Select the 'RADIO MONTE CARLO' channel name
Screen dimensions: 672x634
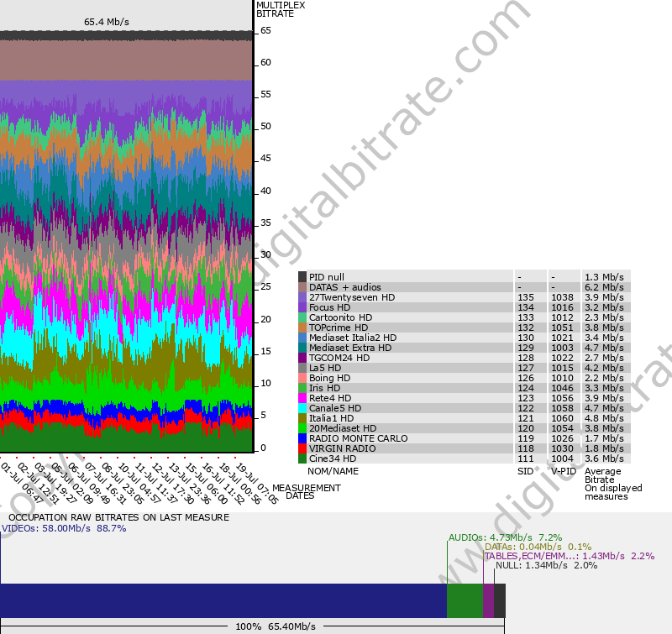click(x=359, y=438)
